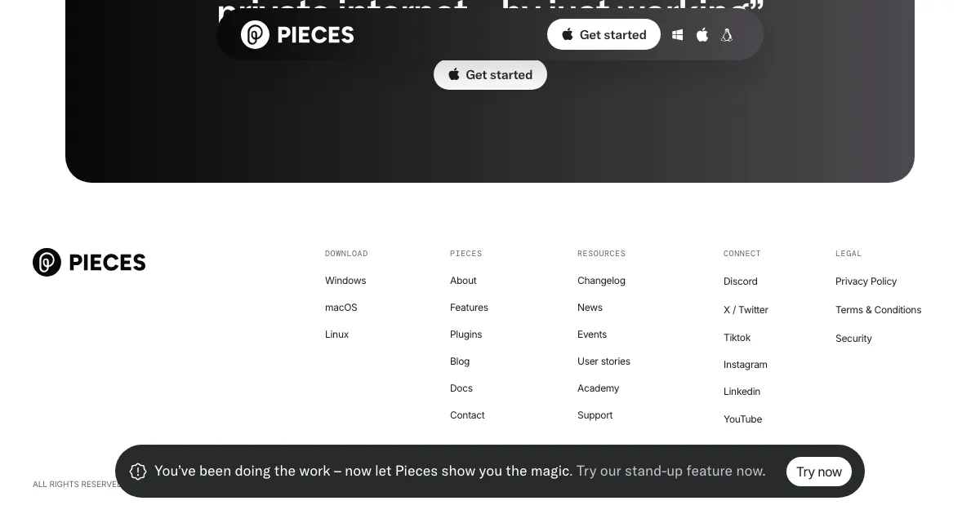Screen dimensions: 980x514
Task: Open the Docs page link
Action: (461, 388)
